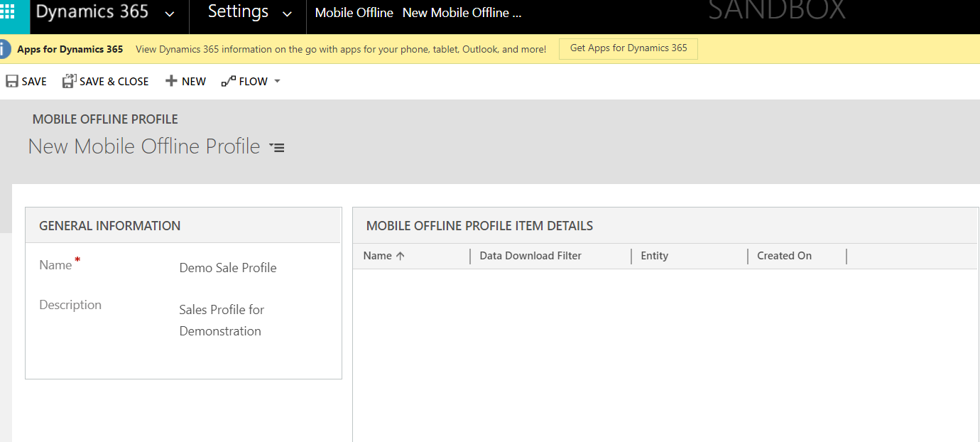The height and width of the screenshot is (442, 980).
Task: Open the Dynamics 365 home menu
Action: coord(92,12)
